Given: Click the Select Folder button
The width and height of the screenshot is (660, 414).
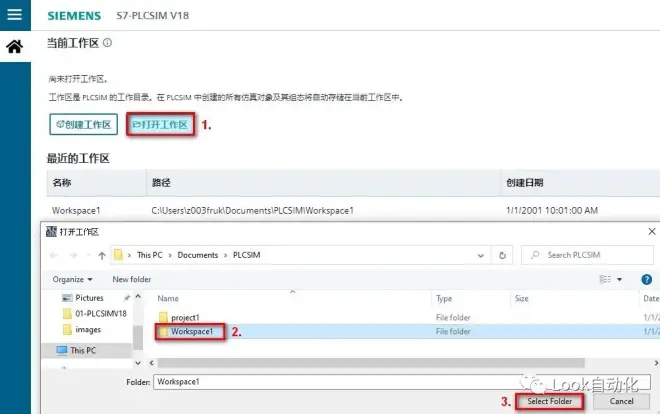Looking at the screenshot, I should [549, 401].
